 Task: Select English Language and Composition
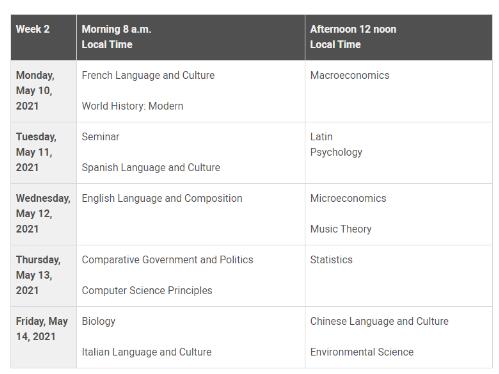point(162,198)
